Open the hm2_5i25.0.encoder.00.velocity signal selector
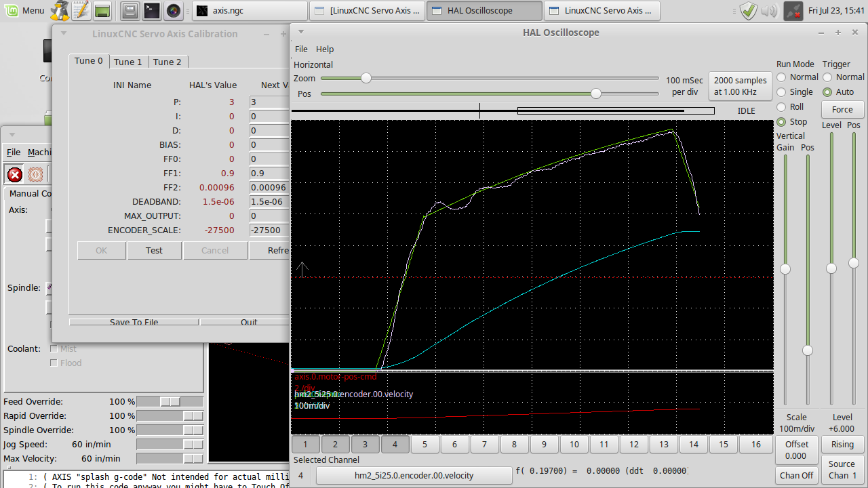 pyautogui.click(x=414, y=475)
